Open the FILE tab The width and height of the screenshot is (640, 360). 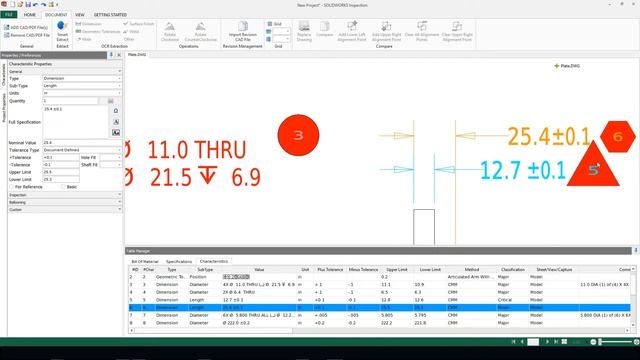[x=9, y=15]
